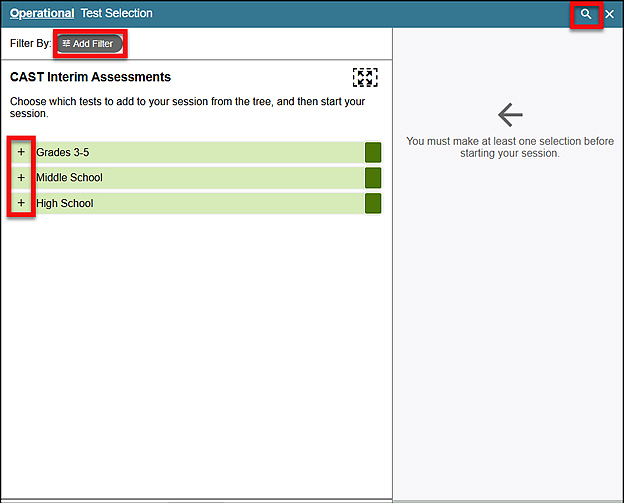Click the Grades 3-5 row label
This screenshot has height=503, width=624.
tap(62, 152)
